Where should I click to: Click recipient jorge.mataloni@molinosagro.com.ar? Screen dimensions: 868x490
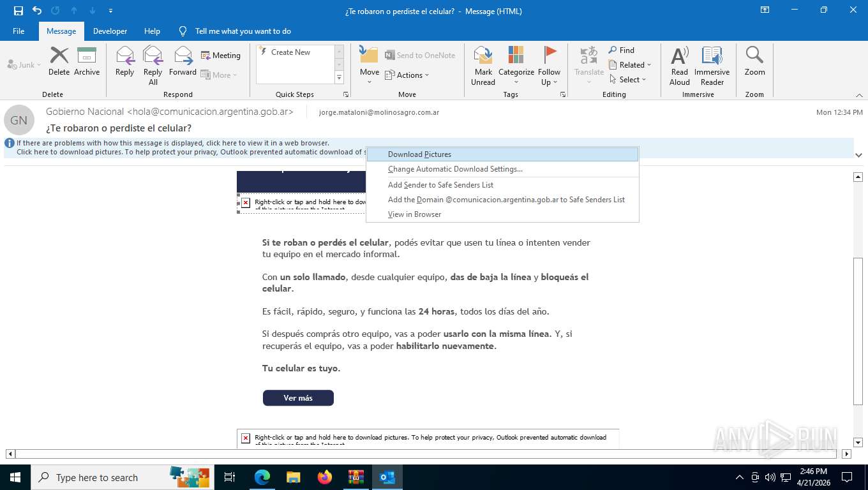point(379,112)
